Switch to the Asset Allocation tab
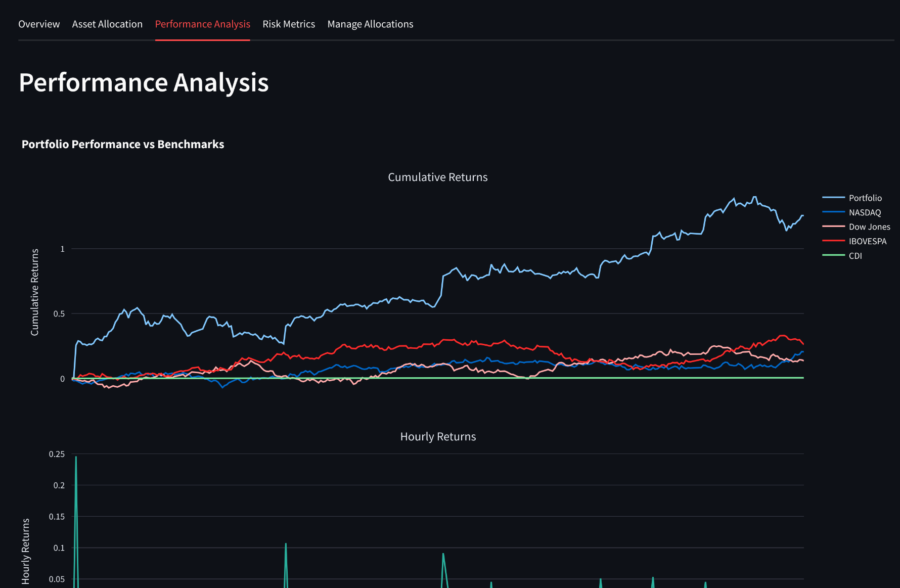This screenshot has width=900, height=588. pos(107,24)
